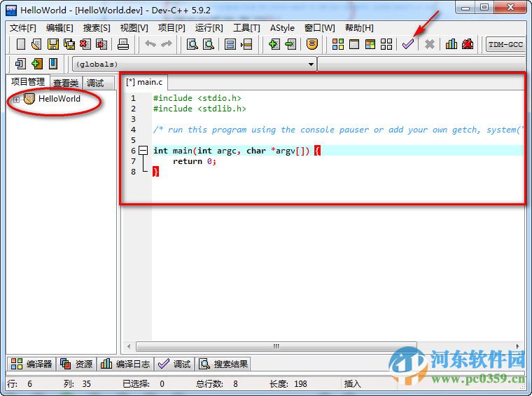Open the 视图[V] menu
The height and width of the screenshot is (396, 532).
[134, 28]
